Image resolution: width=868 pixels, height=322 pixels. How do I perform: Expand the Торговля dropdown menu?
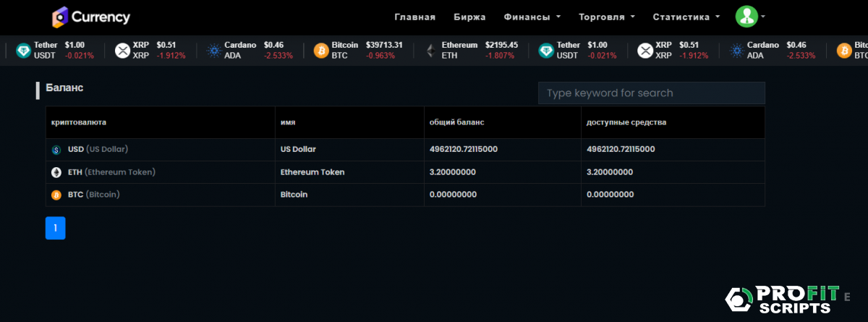(x=606, y=17)
